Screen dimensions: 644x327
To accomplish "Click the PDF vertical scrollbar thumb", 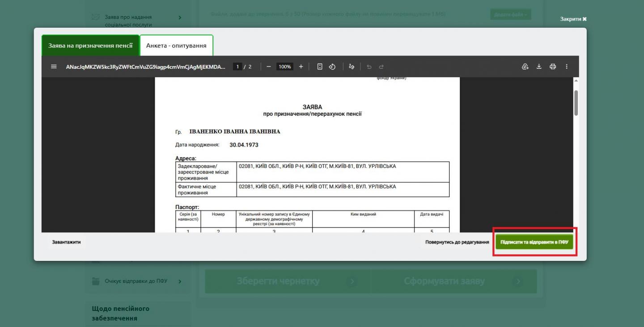I will (x=576, y=103).
